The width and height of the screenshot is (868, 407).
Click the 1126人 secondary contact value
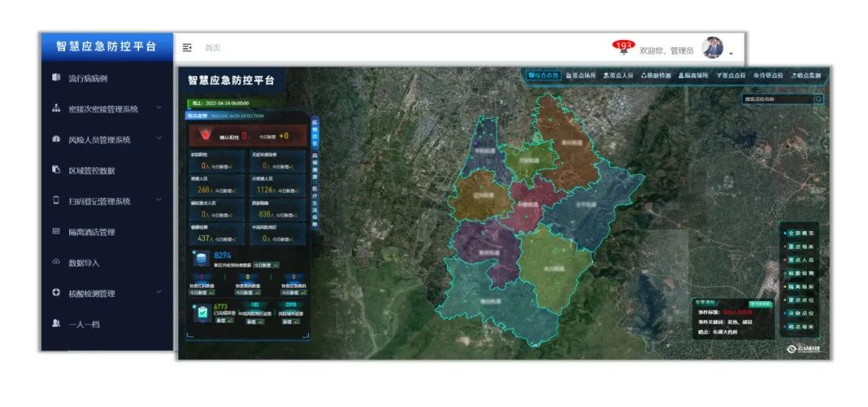(268, 190)
